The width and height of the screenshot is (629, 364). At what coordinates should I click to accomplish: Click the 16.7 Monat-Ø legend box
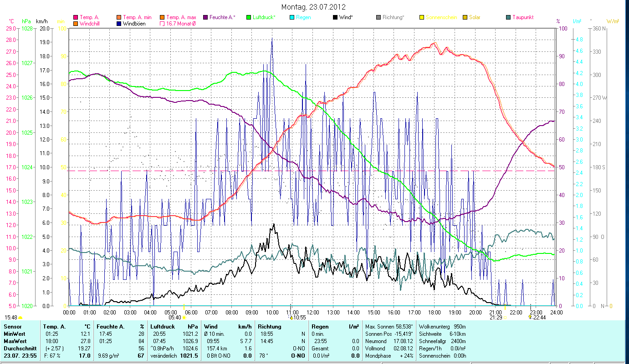pos(162,23)
